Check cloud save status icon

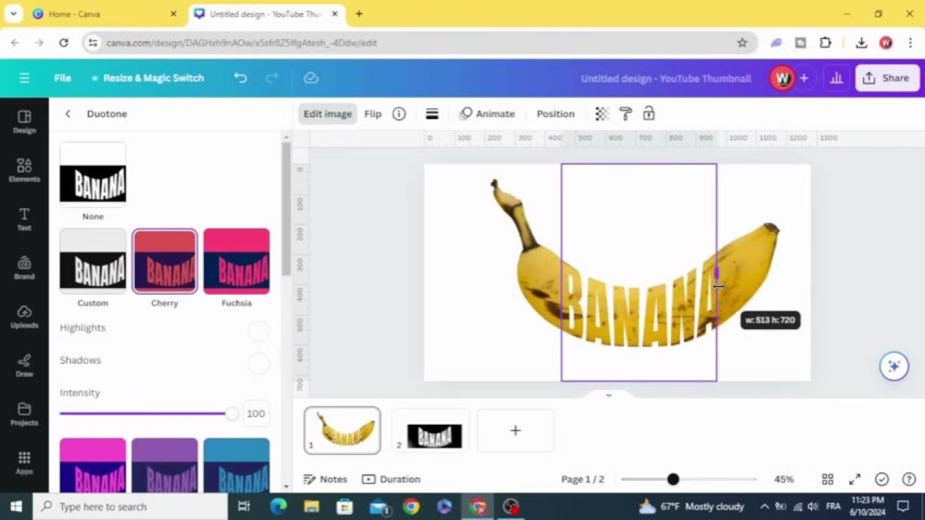(311, 78)
